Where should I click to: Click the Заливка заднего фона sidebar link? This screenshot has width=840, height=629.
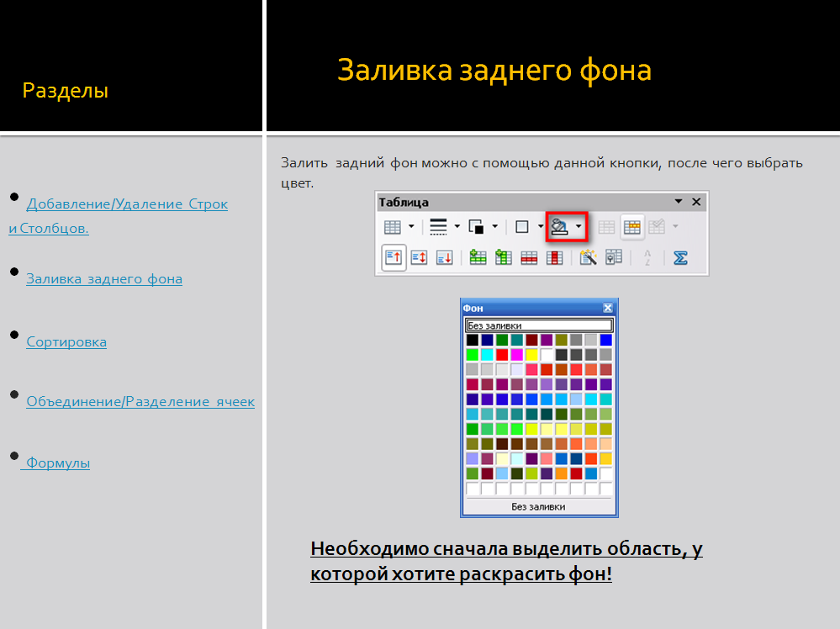coord(104,278)
